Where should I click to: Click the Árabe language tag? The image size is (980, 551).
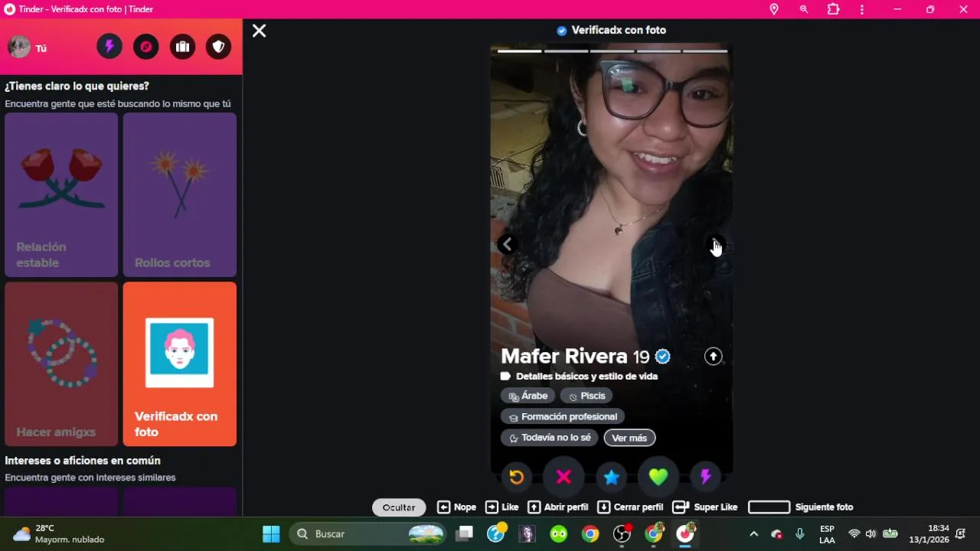(x=528, y=396)
